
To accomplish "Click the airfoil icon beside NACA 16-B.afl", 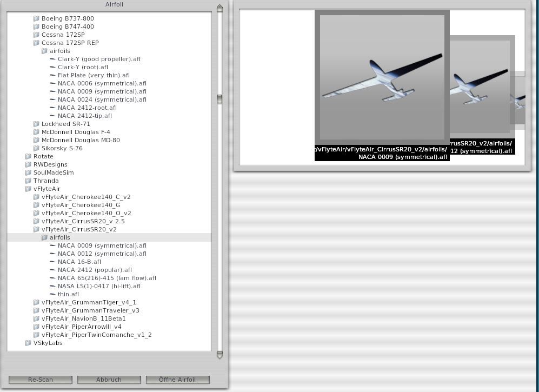I will (x=52, y=262).
